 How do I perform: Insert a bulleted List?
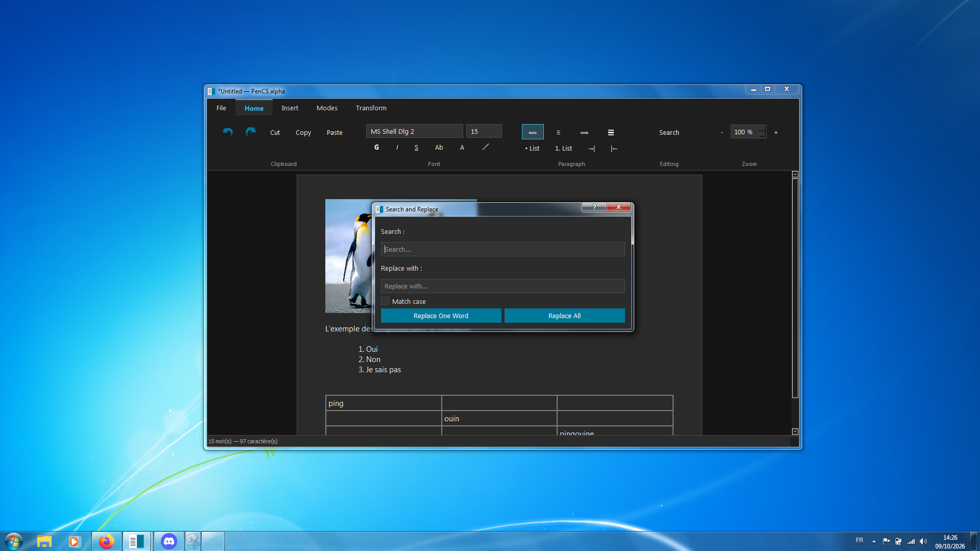[532, 149]
